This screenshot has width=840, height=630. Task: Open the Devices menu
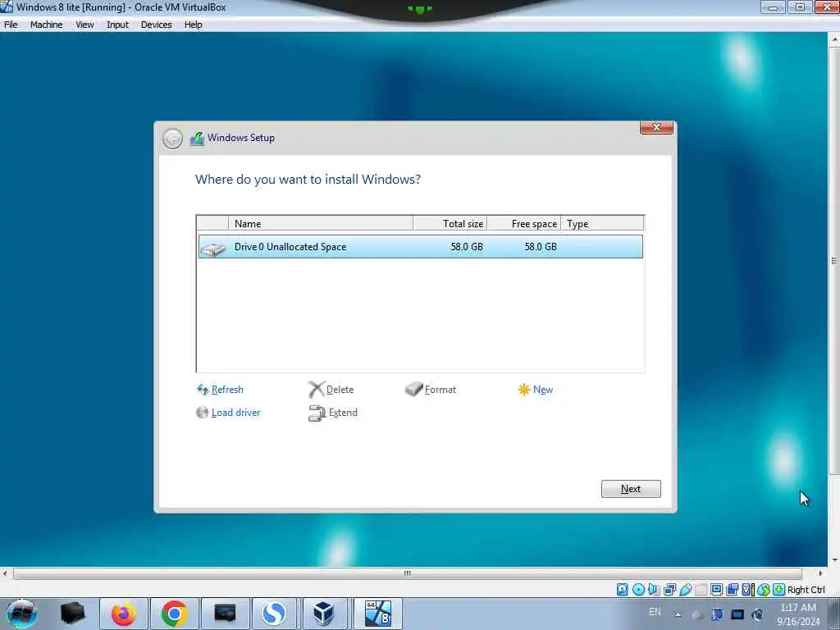pyautogui.click(x=156, y=25)
